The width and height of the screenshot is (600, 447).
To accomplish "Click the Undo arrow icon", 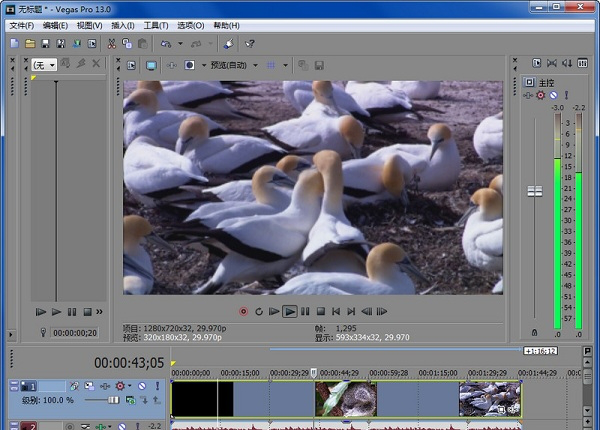I will [166, 44].
